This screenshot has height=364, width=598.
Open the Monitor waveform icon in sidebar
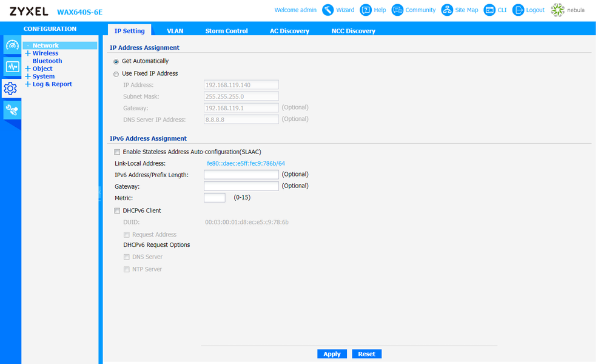[12, 67]
